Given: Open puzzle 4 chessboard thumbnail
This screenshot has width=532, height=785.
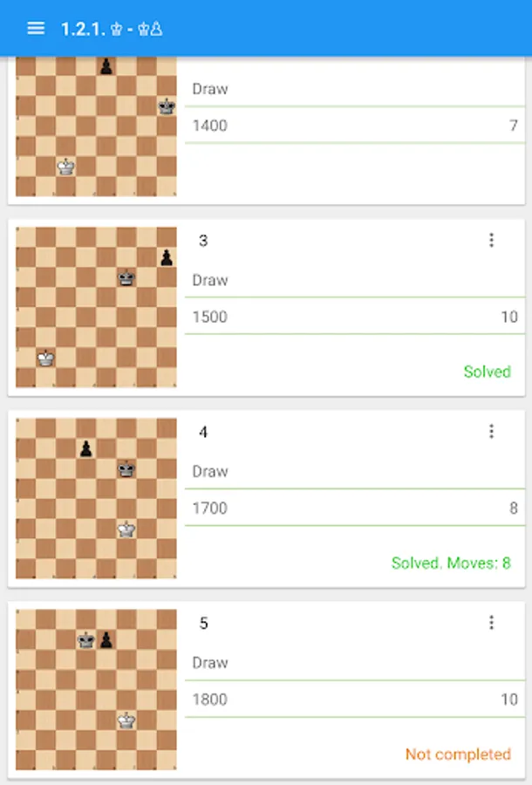Looking at the screenshot, I should (96, 499).
